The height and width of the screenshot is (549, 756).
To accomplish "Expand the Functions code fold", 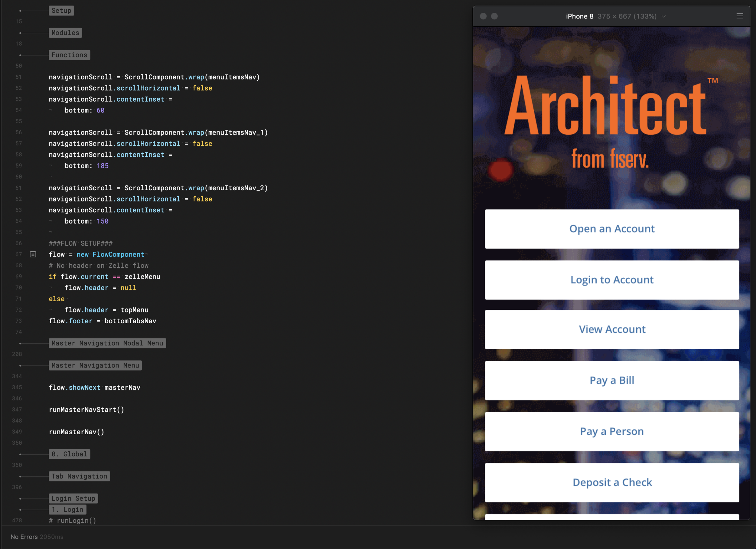I will 69,55.
